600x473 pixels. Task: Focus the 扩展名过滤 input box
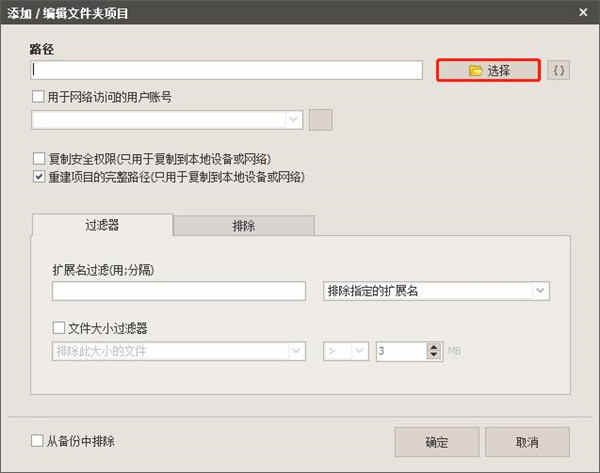click(178, 291)
